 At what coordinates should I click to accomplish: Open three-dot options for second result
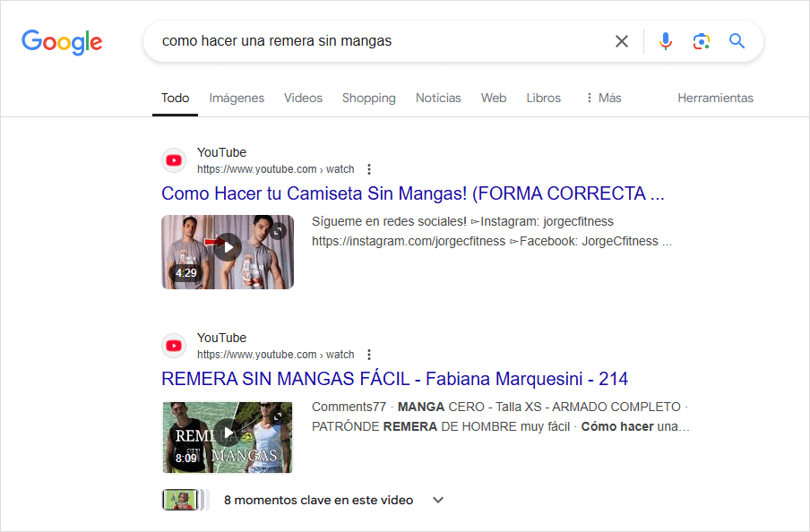pyautogui.click(x=369, y=355)
